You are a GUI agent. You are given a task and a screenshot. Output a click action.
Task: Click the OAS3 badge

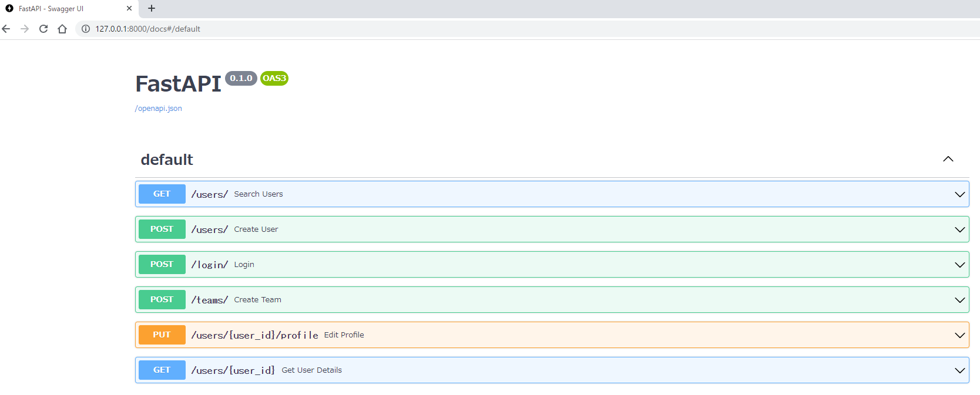[x=274, y=78]
